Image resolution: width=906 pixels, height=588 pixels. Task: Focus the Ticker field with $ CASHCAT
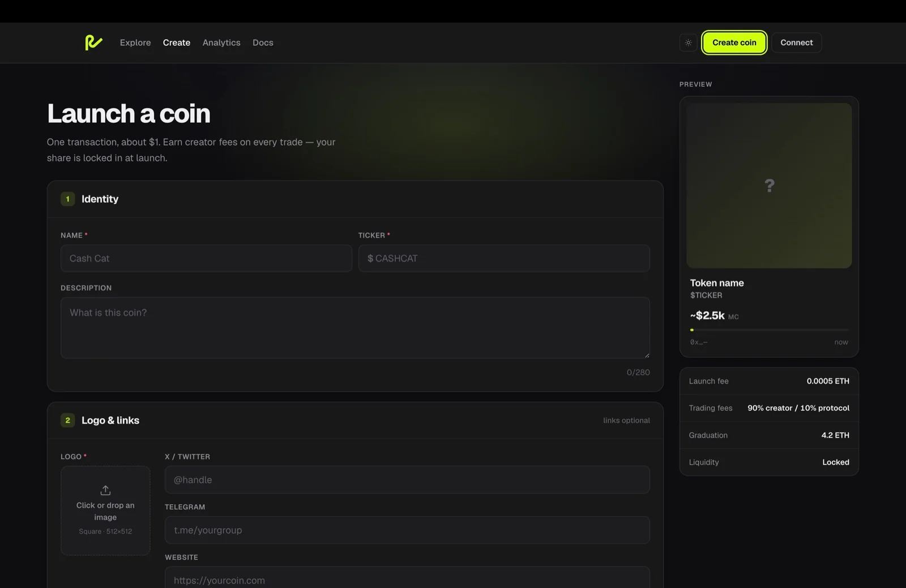click(504, 258)
